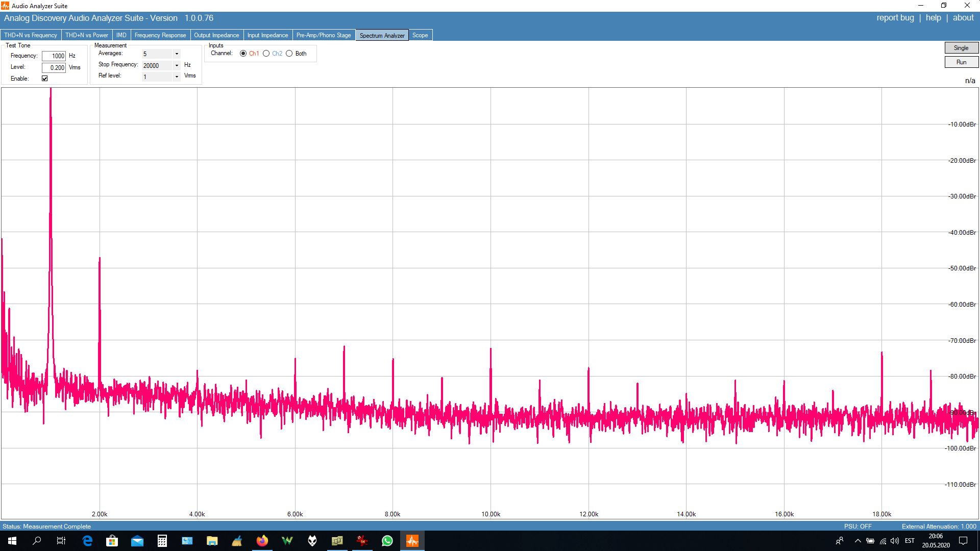The height and width of the screenshot is (551, 980).
Task: Open the Pre-Amp/Phono Stage tab
Action: click(324, 35)
